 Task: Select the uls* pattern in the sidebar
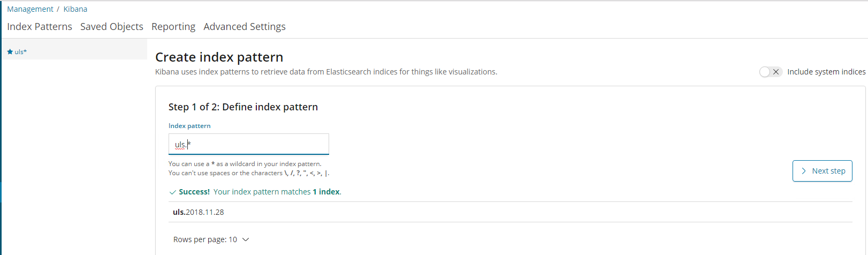tap(21, 52)
